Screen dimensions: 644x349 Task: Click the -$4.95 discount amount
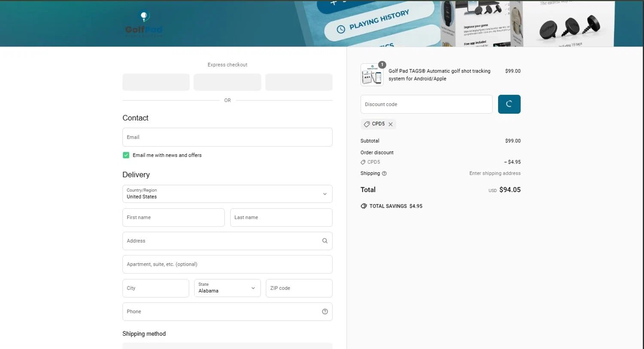click(x=512, y=162)
